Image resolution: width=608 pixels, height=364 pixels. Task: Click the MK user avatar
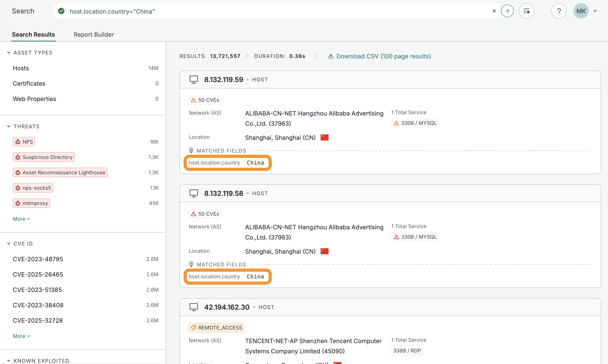581,11
